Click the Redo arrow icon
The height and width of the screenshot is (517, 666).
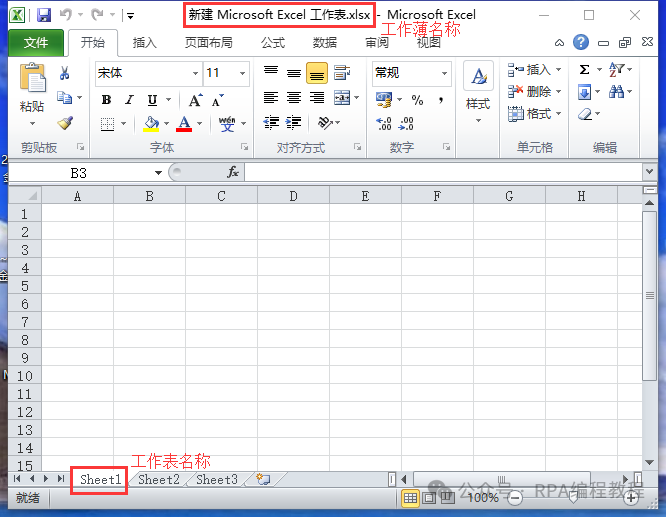pyautogui.click(x=97, y=15)
